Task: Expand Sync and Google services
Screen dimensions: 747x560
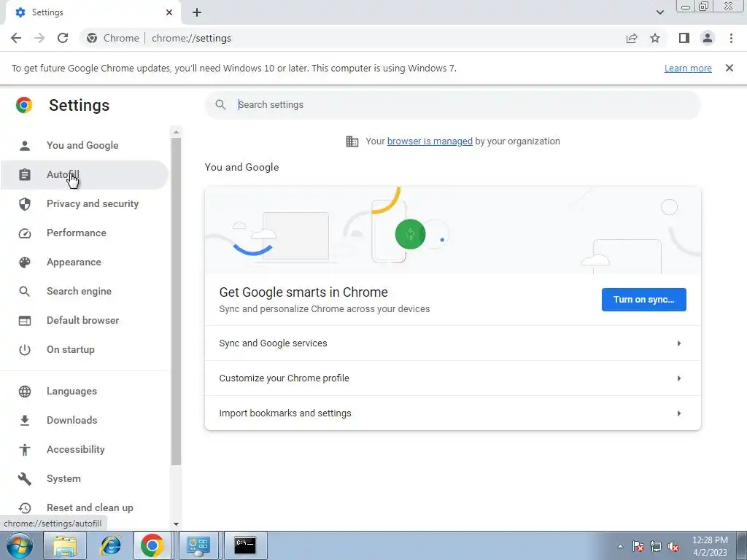Action: click(x=452, y=343)
